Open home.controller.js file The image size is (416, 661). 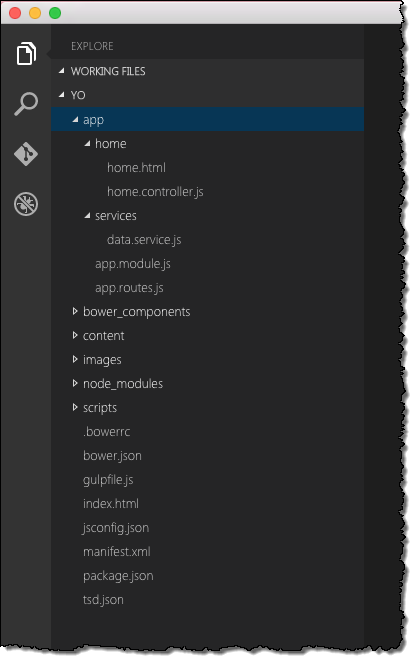(155, 192)
